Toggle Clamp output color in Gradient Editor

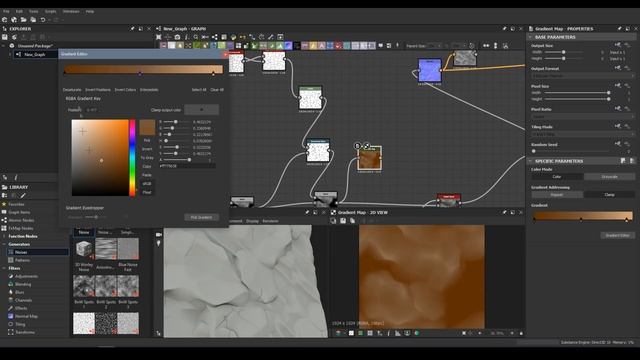tap(202, 109)
